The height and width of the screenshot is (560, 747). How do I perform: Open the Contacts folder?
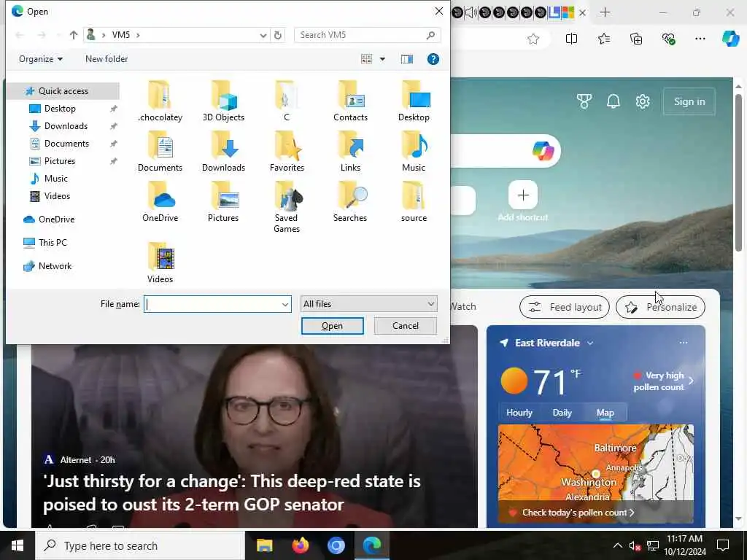350,101
